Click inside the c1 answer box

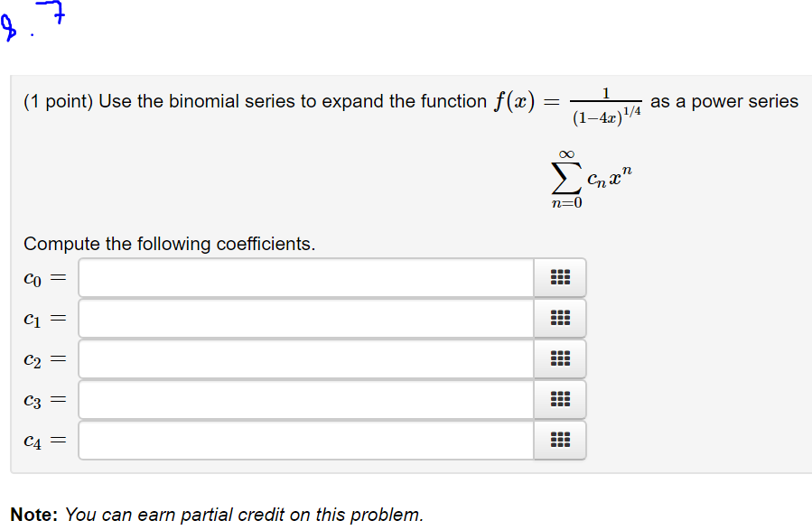[303, 318]
